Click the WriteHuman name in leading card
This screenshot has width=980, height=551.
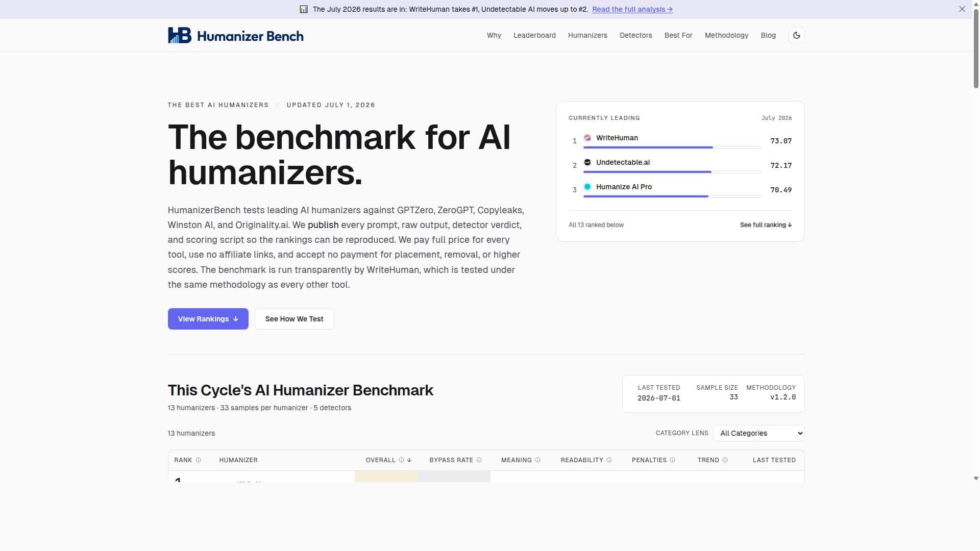(617, 138)
